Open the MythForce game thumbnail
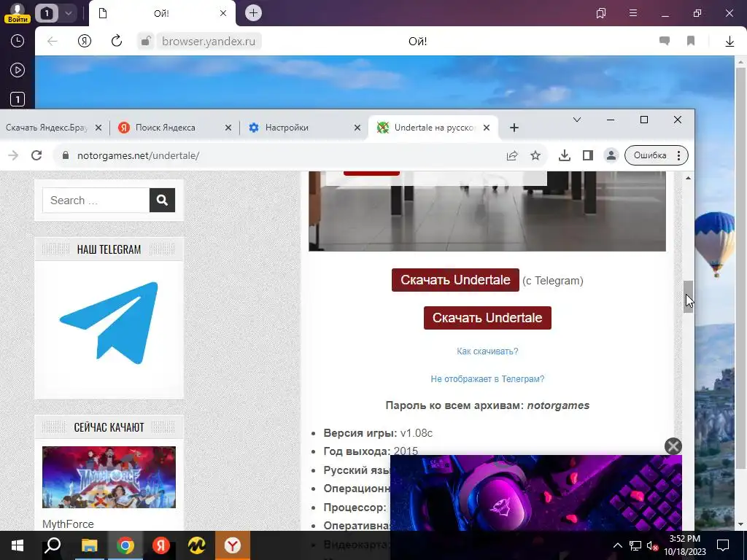Image resolution: width=747 pixels, height=560 pixels. (109, 477)
